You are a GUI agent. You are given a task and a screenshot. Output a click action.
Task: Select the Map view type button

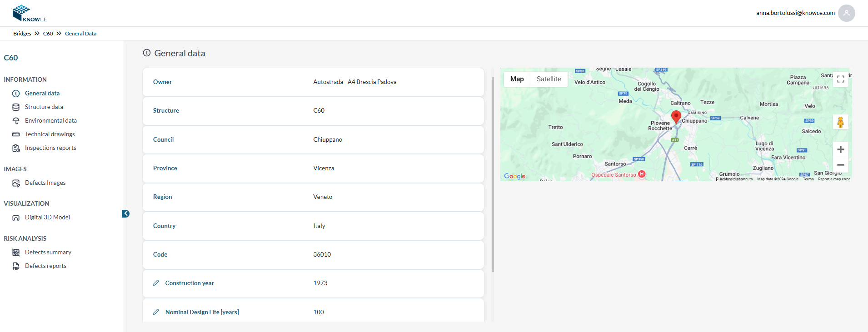pyautogui.click(x=517, y=79)
